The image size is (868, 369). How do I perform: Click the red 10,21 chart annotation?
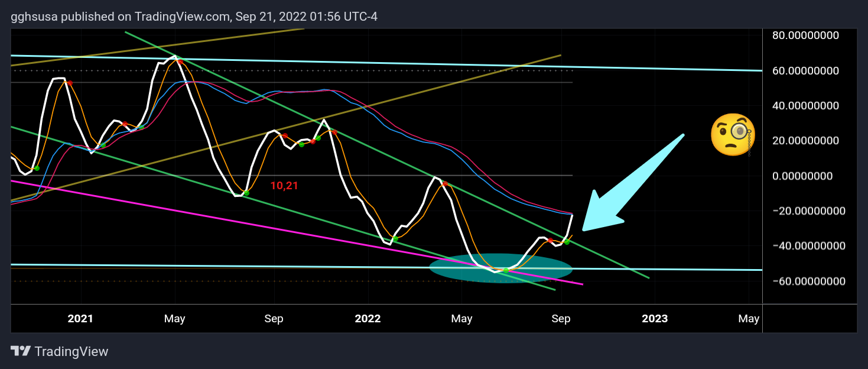(283, 186)
